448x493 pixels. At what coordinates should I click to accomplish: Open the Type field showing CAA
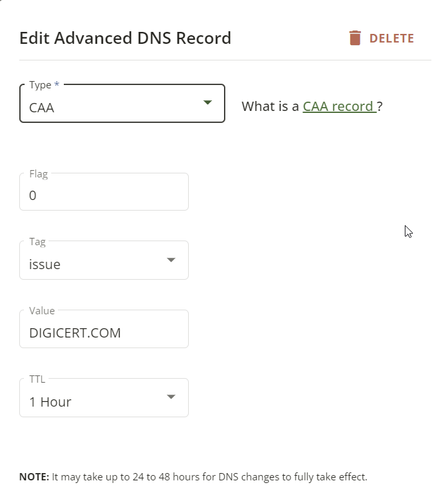122,104
